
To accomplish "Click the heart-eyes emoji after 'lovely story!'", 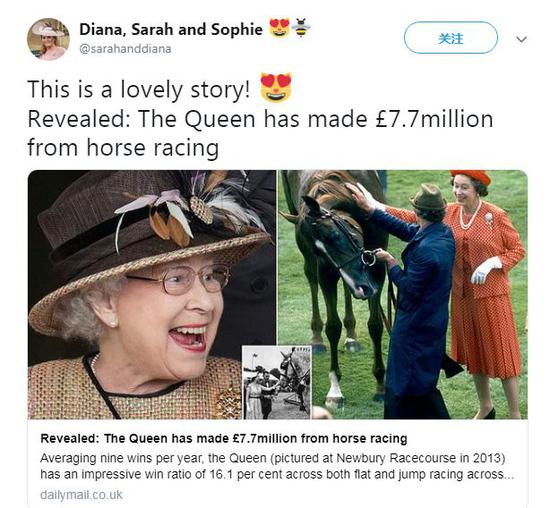I will [x=276, y=87].
